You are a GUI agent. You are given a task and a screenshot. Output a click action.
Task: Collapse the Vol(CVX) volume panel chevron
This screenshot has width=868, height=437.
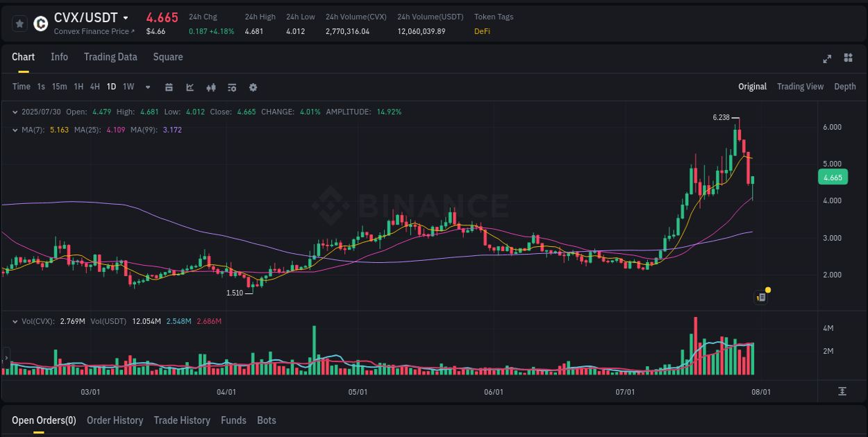[x=15, y=321]
